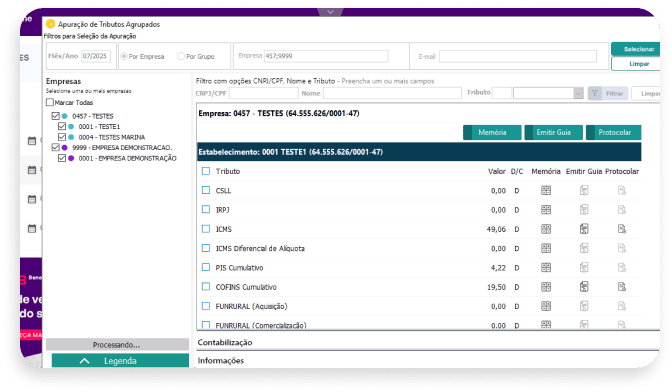Open the Memória icon for PIS Cumulativo
This screenshot has width=672, height=392.
pyautogui.click(x=546, y=267)
